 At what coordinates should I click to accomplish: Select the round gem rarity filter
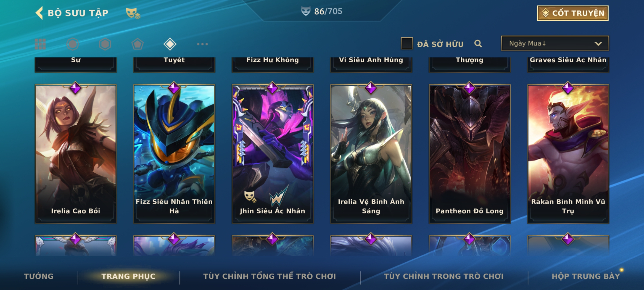click(73, 44)
